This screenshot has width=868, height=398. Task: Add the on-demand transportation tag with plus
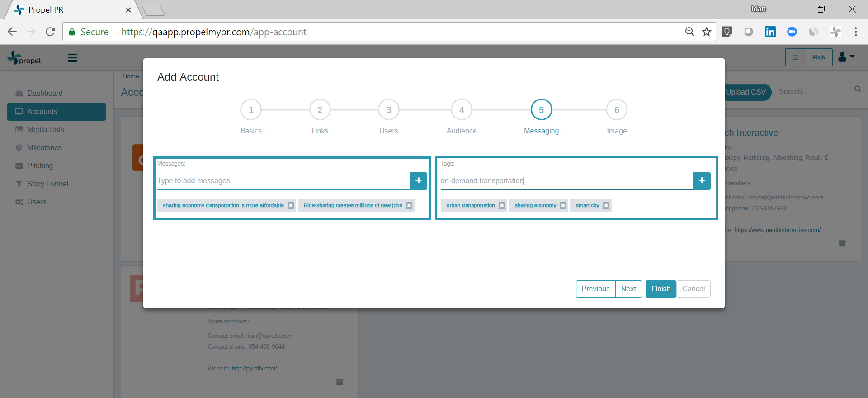click(x=702, y=180)
